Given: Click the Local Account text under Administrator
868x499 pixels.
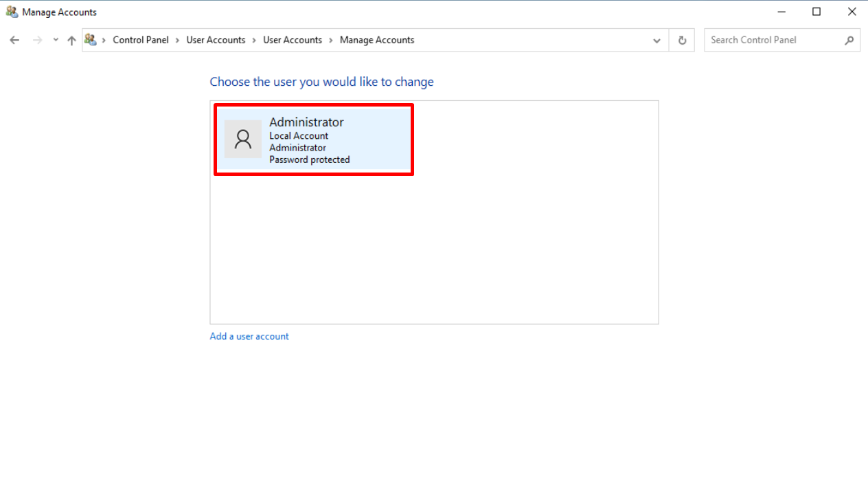Looking at the screenshot, I should click(x=298, y=135).
